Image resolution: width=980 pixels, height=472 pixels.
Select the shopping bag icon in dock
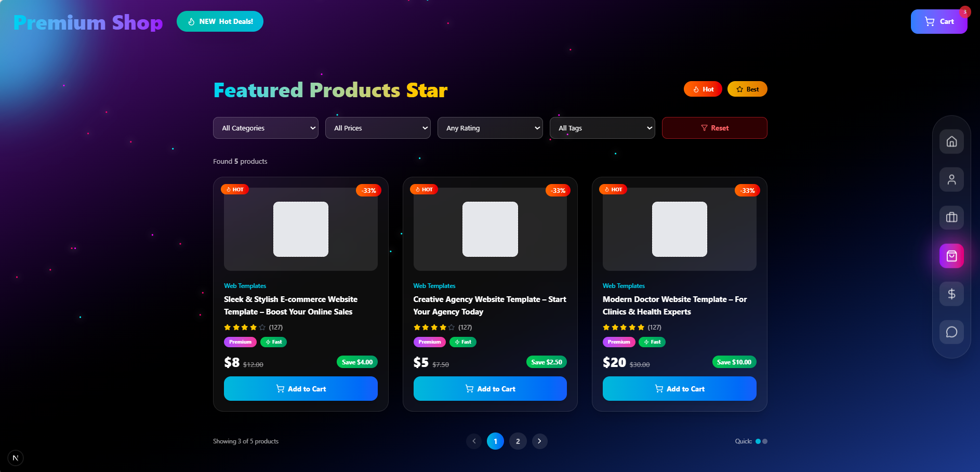pyautogui.click(x=951, y=256)
